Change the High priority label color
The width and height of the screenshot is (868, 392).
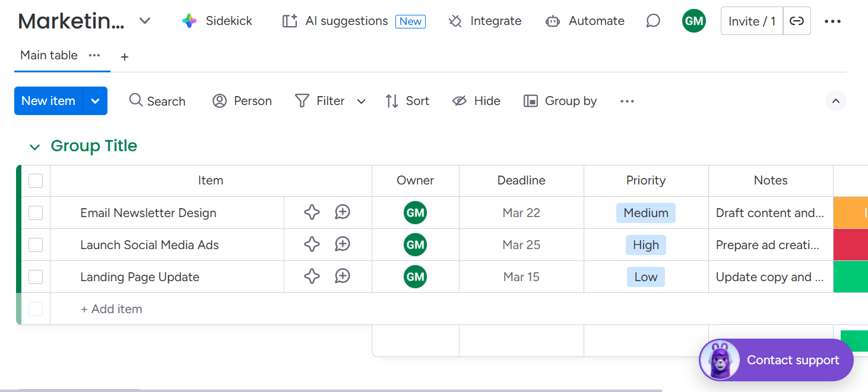(645, 244)
